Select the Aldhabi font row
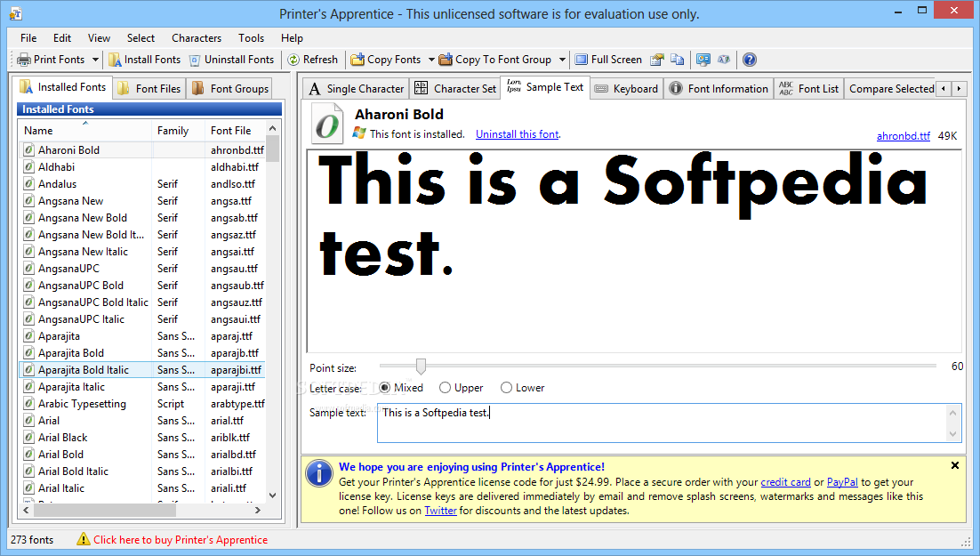The image size is (980, 556). [x=142, y=167]
